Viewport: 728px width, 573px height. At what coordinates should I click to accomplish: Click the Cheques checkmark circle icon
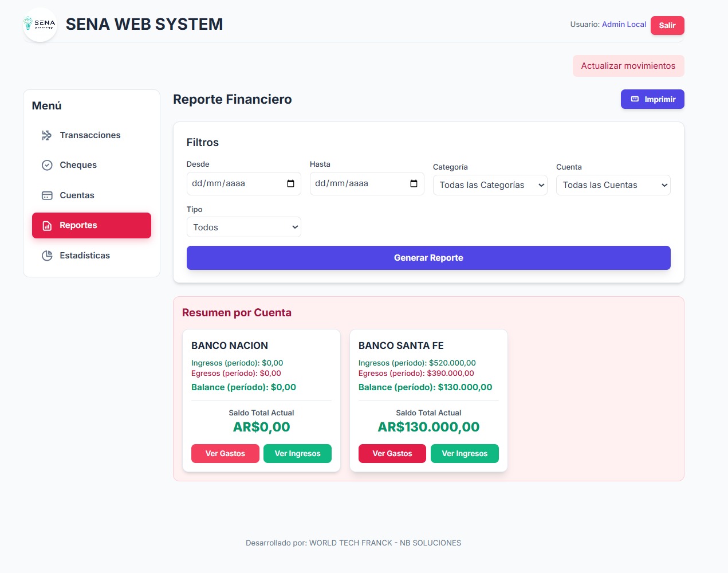tap(47, 165)
